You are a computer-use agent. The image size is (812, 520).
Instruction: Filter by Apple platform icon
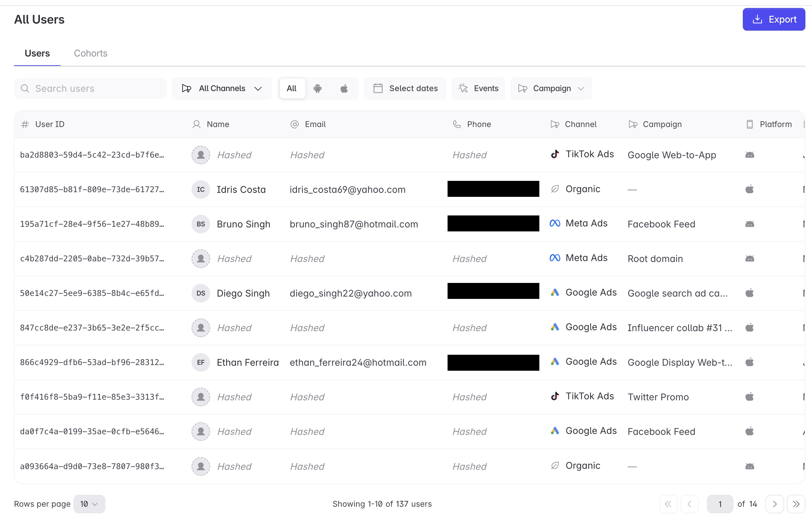tap(344, 88)
